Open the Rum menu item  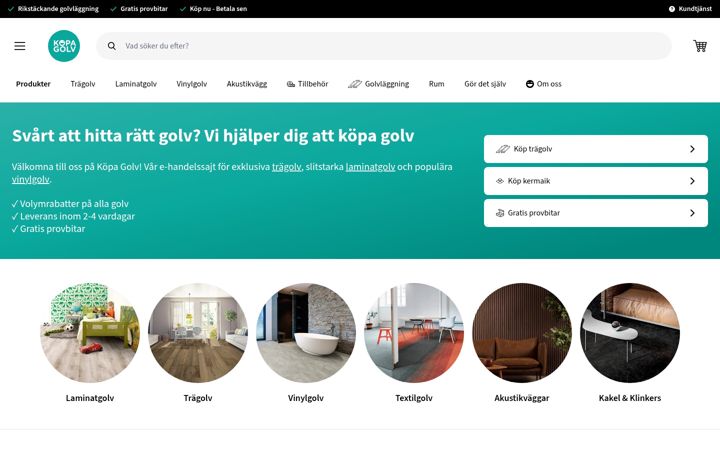click(436, 84)
